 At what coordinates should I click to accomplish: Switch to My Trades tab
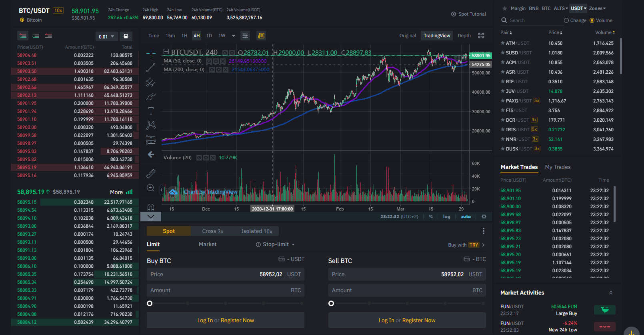point(558,167)
